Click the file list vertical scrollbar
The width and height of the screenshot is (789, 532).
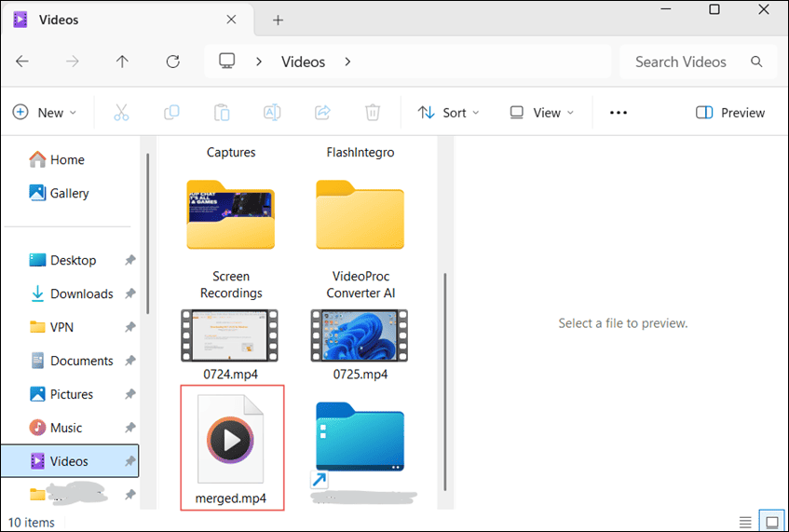(x=445, y=381)
